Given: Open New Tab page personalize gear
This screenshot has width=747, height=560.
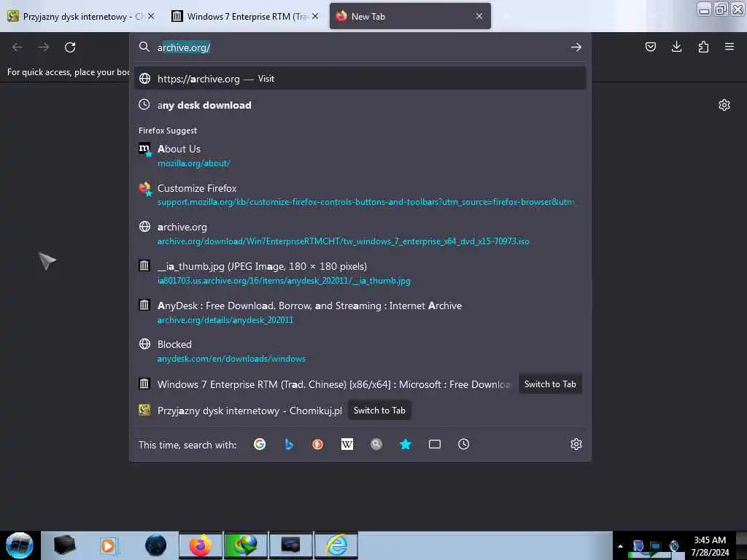Looking at the screenshot, I should [x=724, y=105].
